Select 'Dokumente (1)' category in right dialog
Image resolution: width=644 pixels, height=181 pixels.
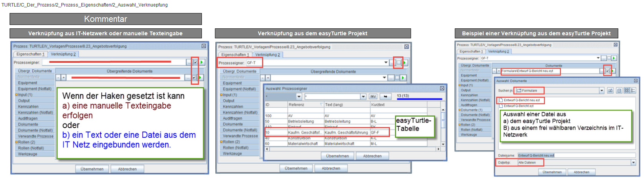(x=474, y=110)
